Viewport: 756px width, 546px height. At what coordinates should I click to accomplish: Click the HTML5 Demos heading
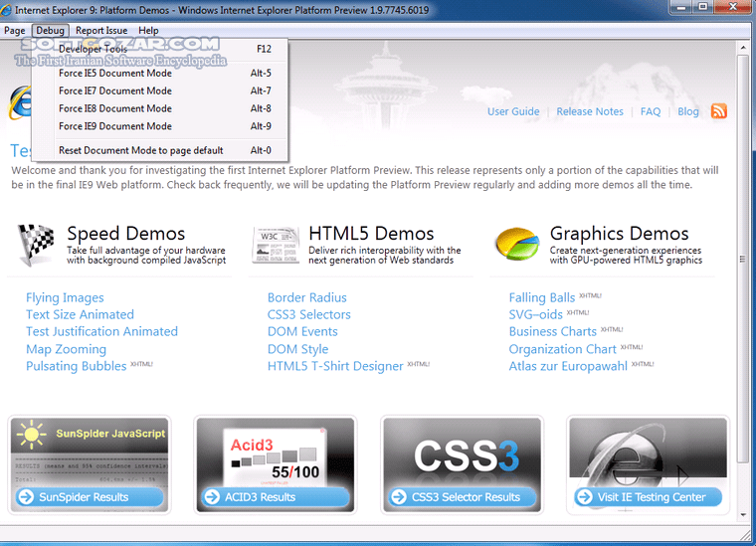[x=371, y=234]
